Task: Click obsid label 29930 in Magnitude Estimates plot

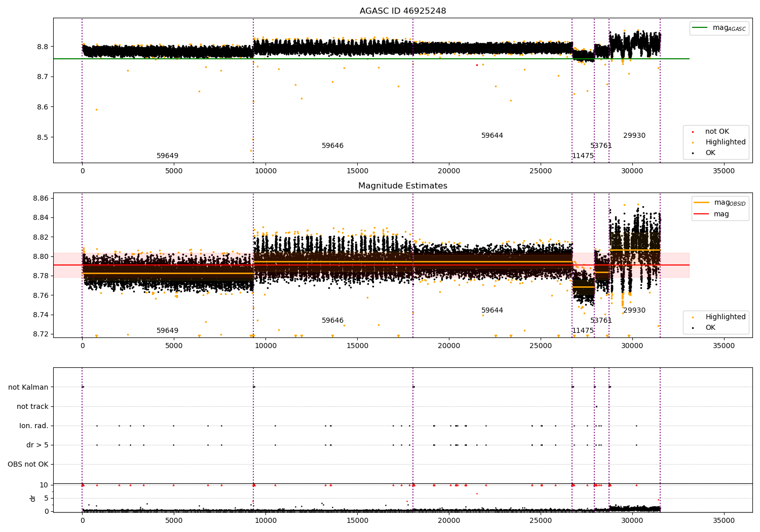Action: [634, 311]
